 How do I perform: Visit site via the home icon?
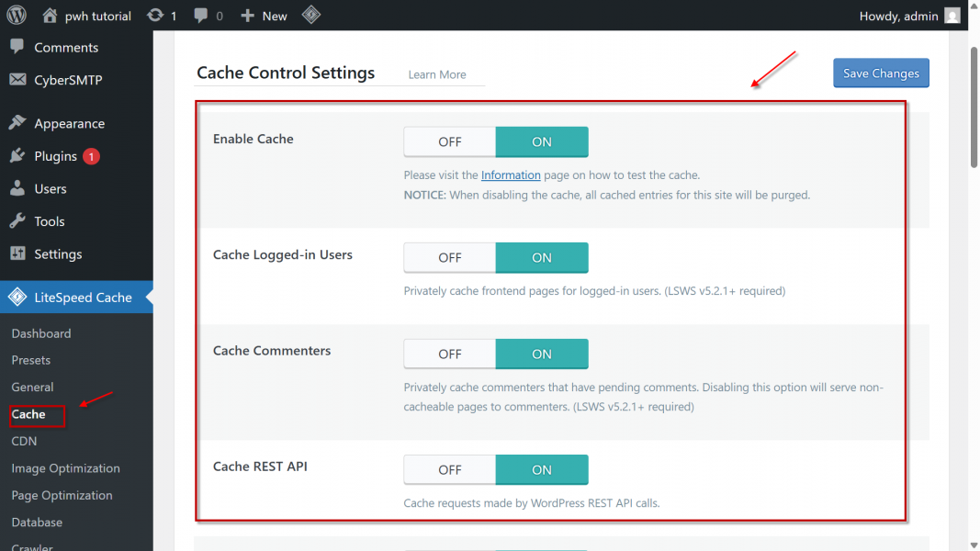click(x=50, y=15)
